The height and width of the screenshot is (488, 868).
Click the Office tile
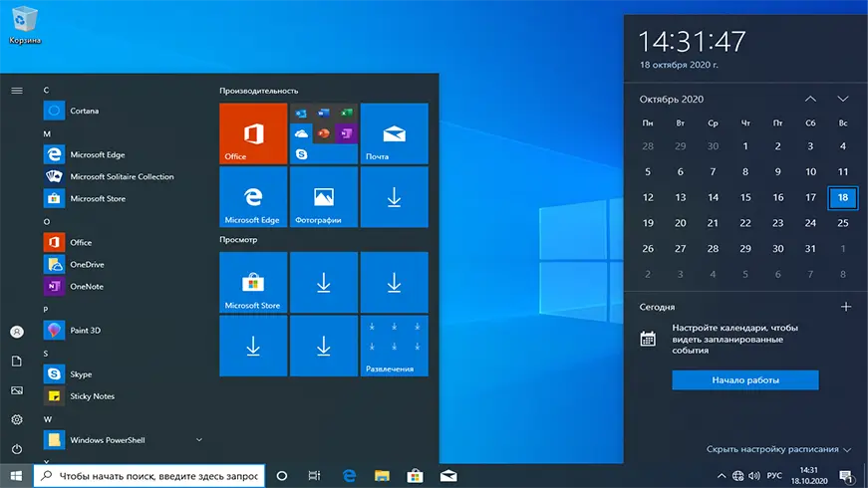(253, 133)
